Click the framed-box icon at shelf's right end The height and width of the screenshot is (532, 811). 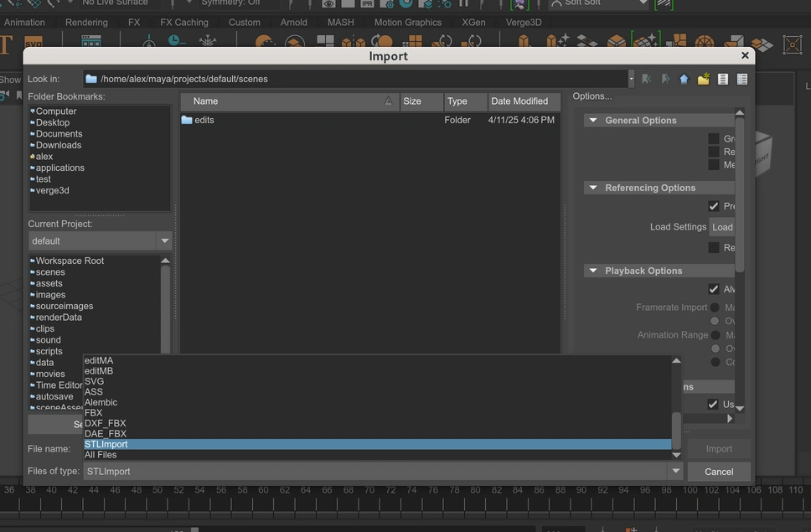[x=792, y=44]
